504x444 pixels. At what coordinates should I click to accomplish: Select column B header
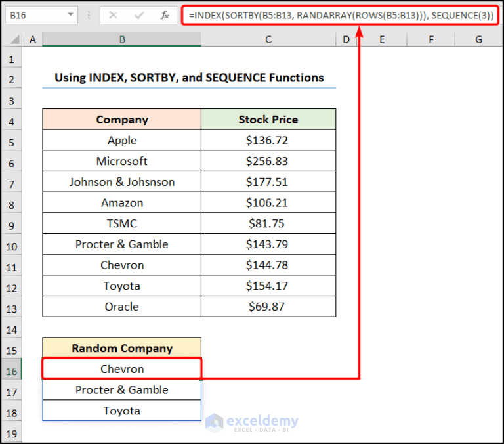coord(122,39)
